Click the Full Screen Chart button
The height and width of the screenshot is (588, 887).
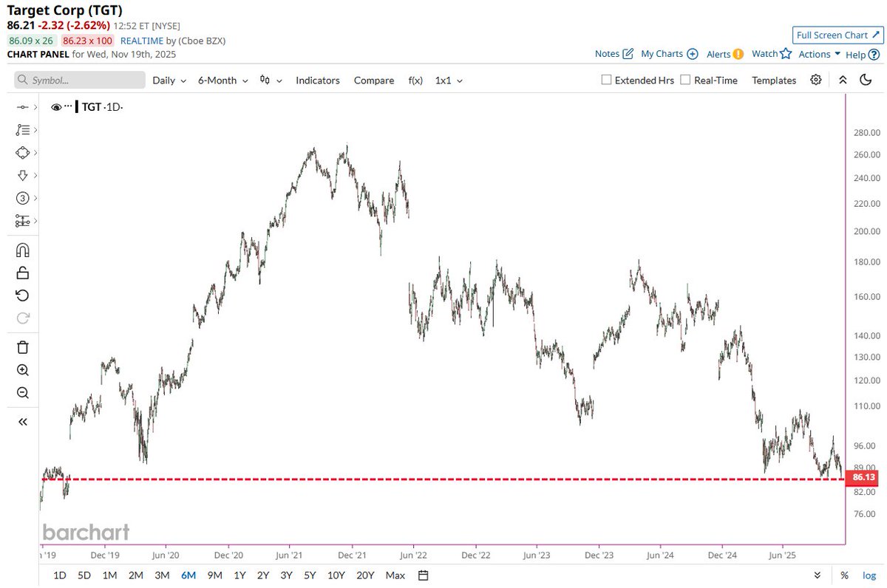pyautogui.click(x=837, y=35)
